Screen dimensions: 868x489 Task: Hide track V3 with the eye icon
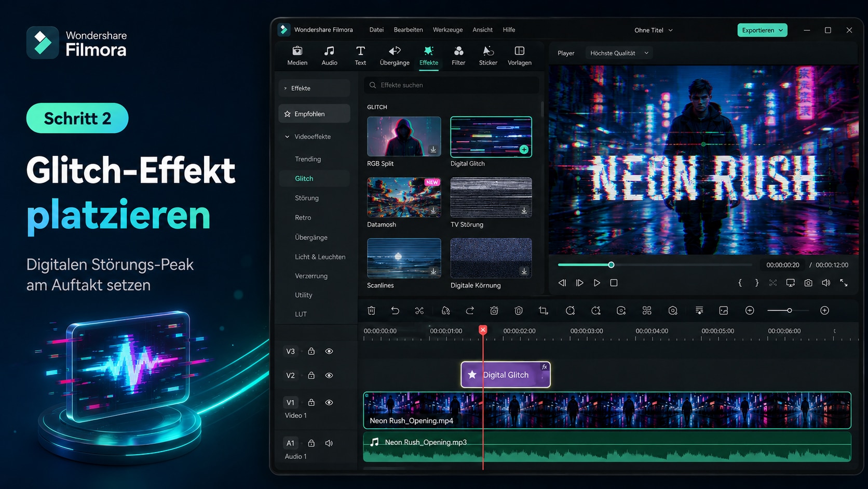329,351
